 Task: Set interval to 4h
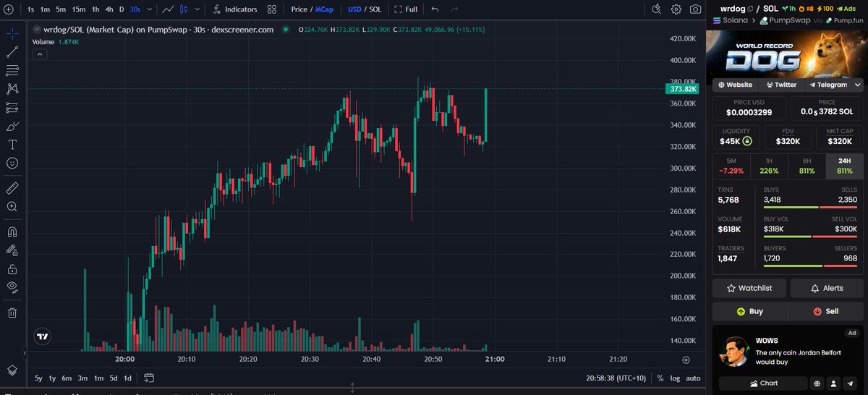[109, 9]
